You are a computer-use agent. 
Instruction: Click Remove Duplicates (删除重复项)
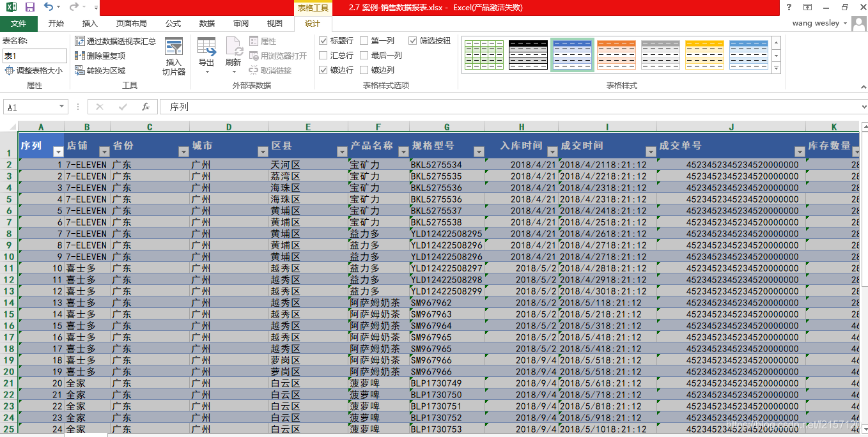100,56
